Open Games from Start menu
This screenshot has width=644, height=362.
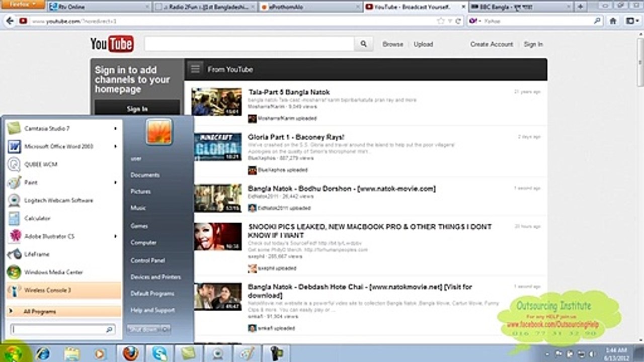pos(139,226)
